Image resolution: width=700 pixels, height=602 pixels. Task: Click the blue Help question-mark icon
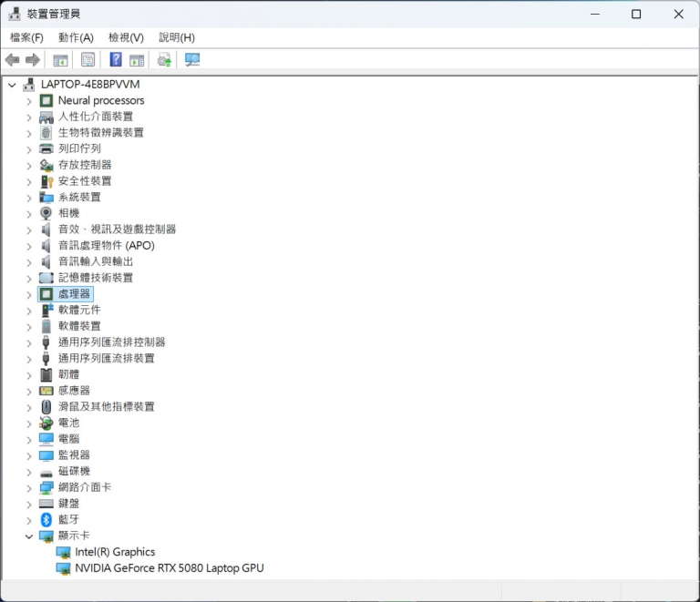[x=116, y=59]
